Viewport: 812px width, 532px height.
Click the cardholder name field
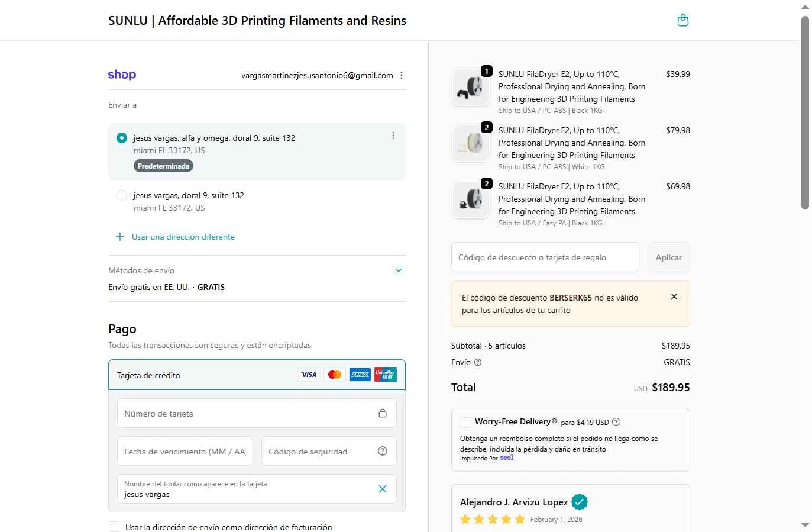tap(257, 489)
